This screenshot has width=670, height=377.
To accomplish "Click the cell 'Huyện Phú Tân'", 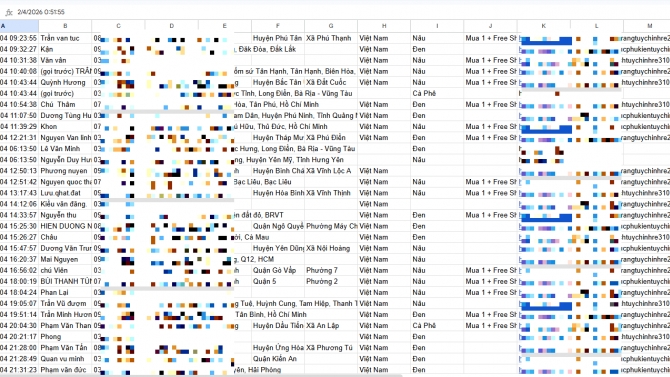I will click(x=278, y=38).
